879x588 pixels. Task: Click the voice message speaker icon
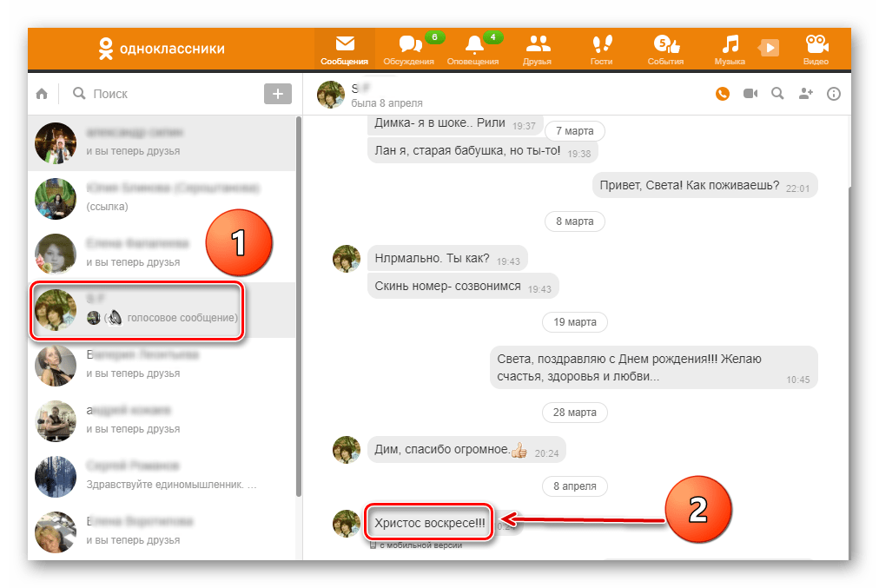point(115,318)
